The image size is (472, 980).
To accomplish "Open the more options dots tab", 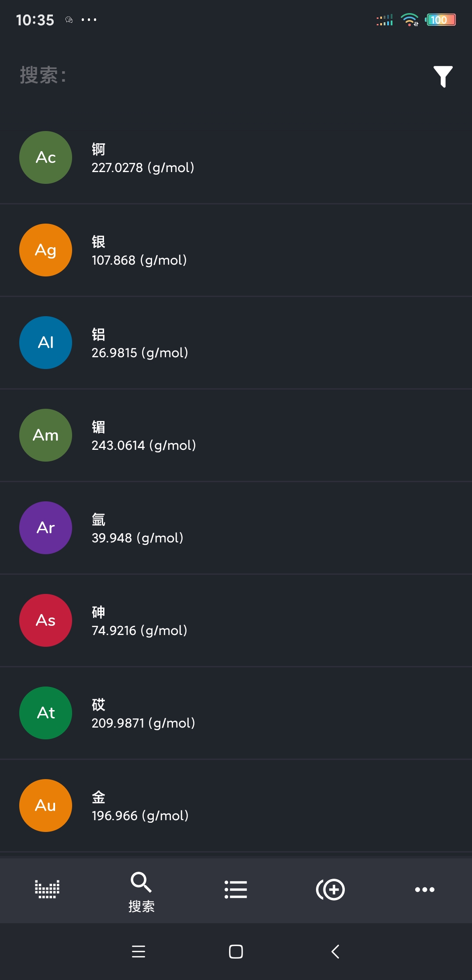I will click(x=424, y=890).
